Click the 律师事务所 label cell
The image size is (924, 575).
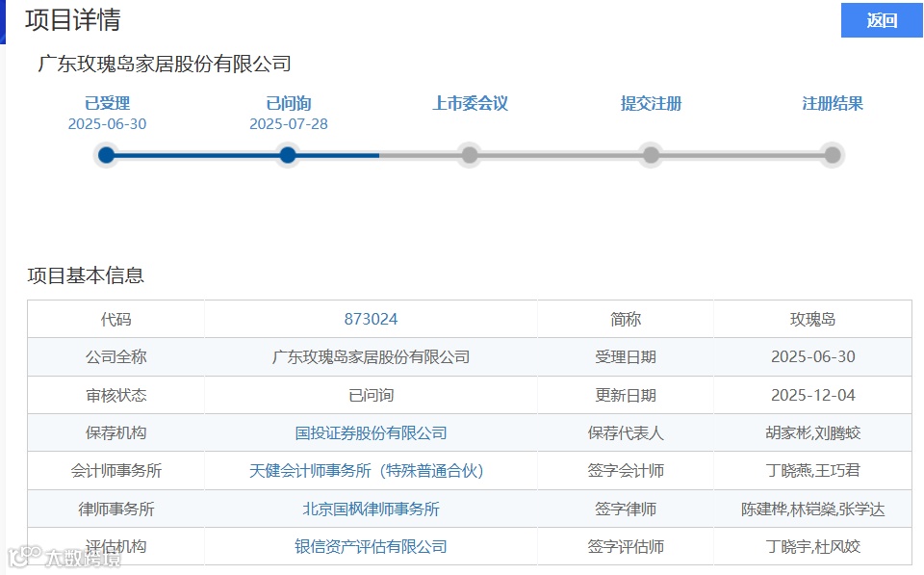(116, 509)
